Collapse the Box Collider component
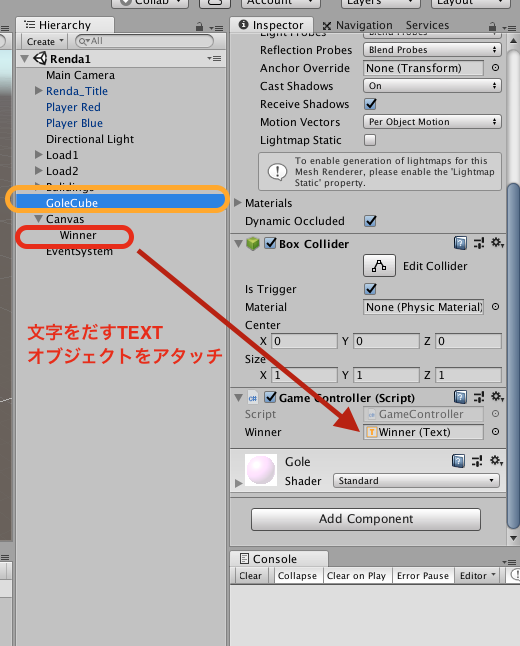This screenshot has width=520, height=646. click(238, 243)
